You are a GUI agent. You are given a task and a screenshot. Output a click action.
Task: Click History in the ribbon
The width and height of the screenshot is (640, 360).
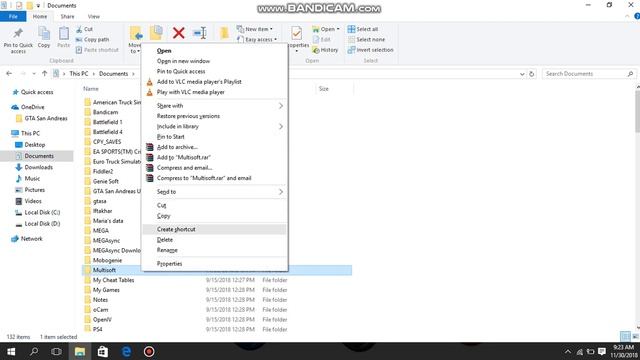pyautogui.click(x=325, y=50)
